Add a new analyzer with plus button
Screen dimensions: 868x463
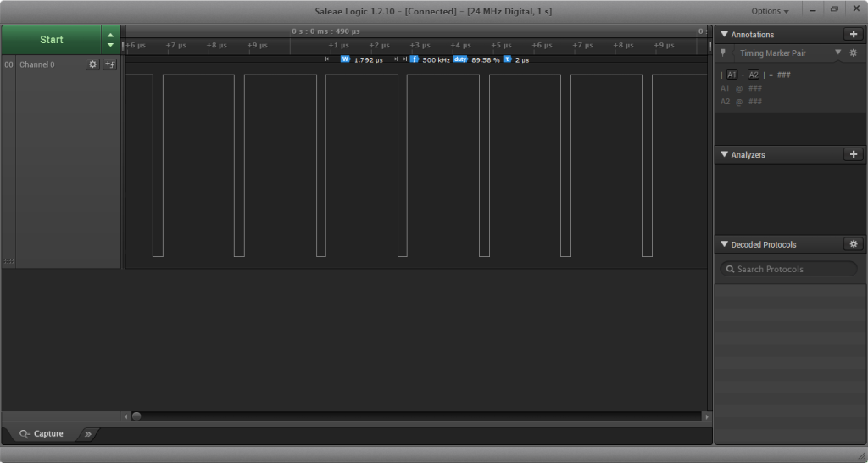pyautogui.click(x=853, y=155)
